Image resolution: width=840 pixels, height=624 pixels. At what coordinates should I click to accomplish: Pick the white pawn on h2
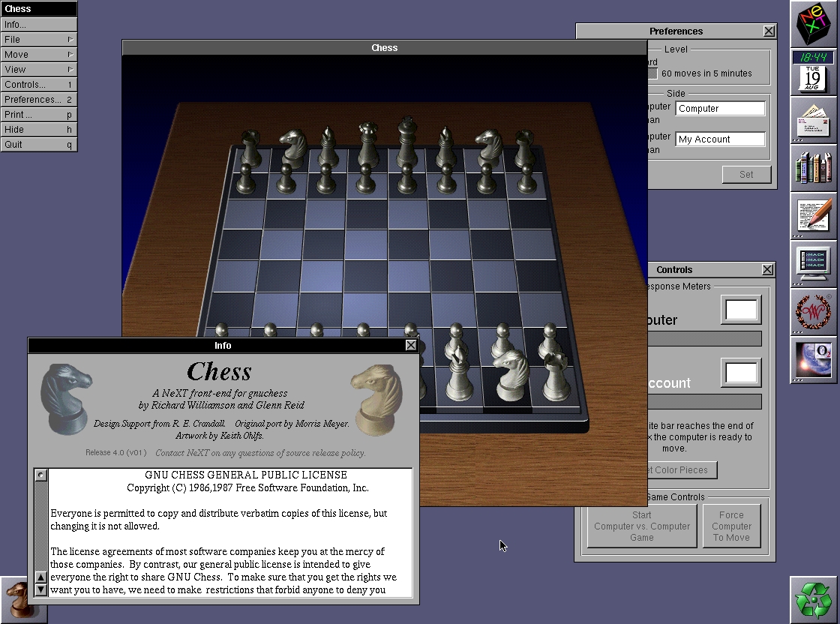[x=549, y=338]
